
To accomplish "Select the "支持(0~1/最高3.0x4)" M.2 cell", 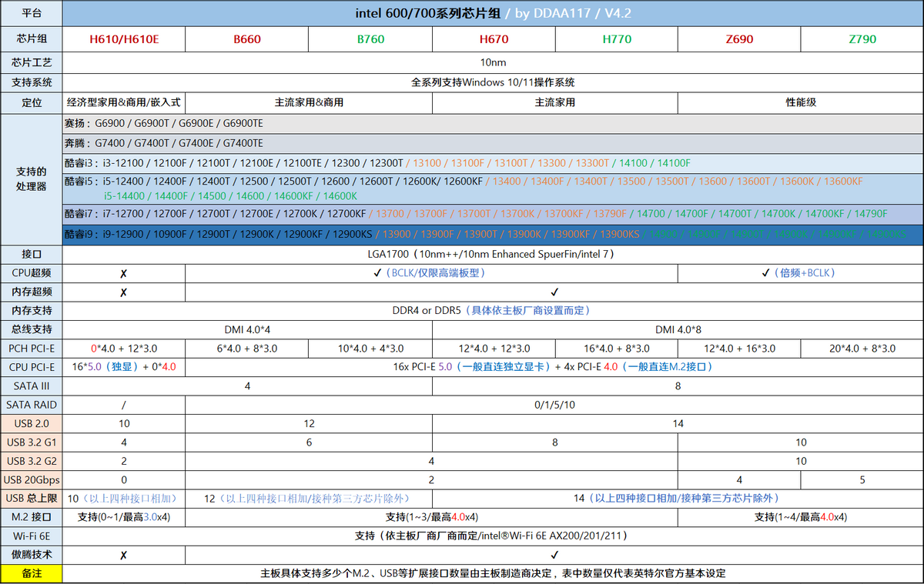I will pos(124,516).
